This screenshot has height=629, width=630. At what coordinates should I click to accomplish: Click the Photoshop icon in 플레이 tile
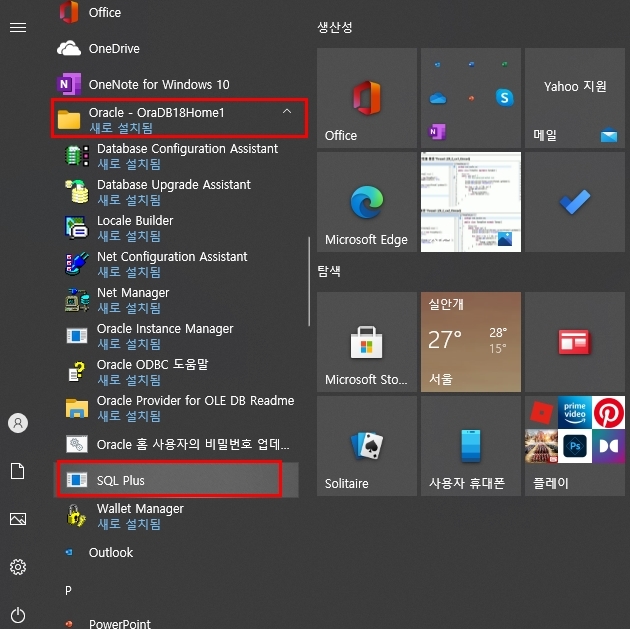click(575, 446)
